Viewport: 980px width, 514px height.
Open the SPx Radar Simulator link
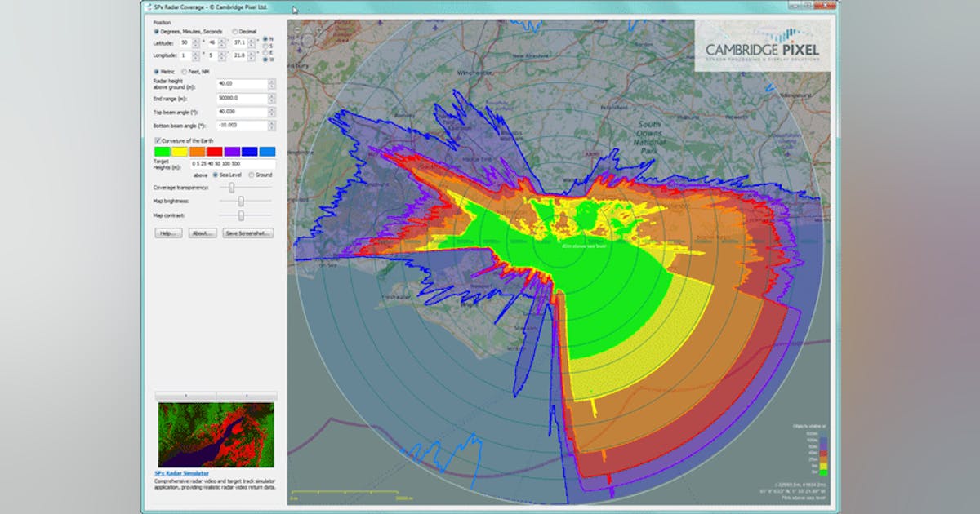[181, 472]
